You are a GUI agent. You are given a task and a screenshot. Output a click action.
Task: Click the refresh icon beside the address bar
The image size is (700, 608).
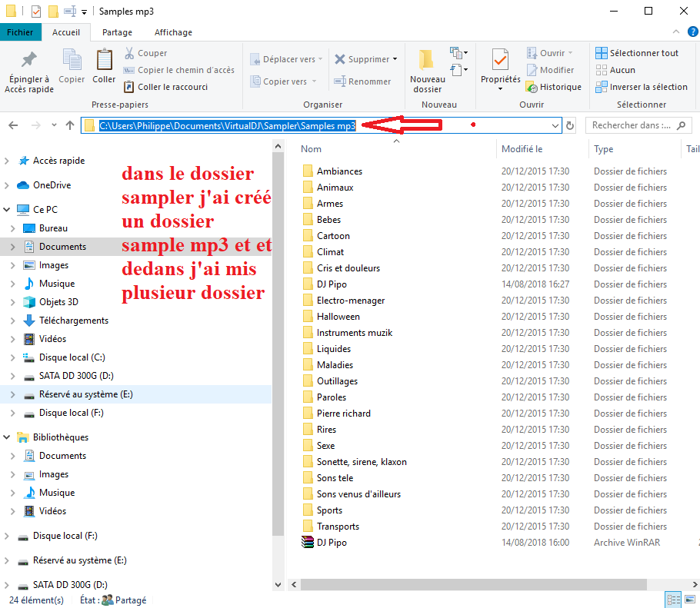tap(570, 125)
